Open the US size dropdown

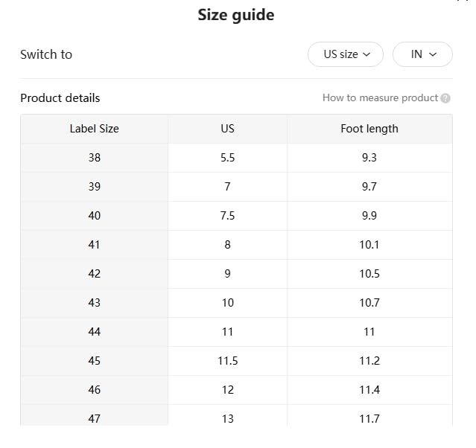tap(346, 54)
